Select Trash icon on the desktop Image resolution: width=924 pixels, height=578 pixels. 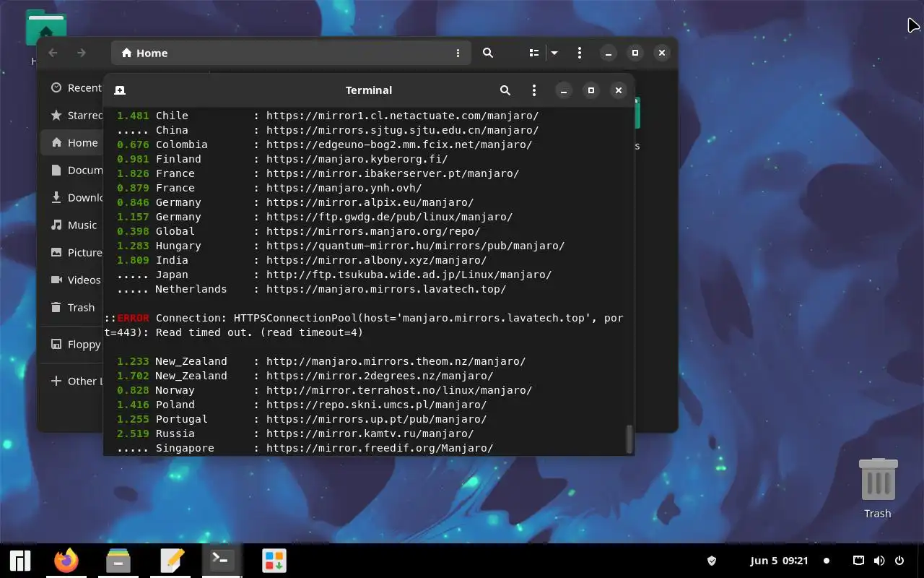pos(878,488)
